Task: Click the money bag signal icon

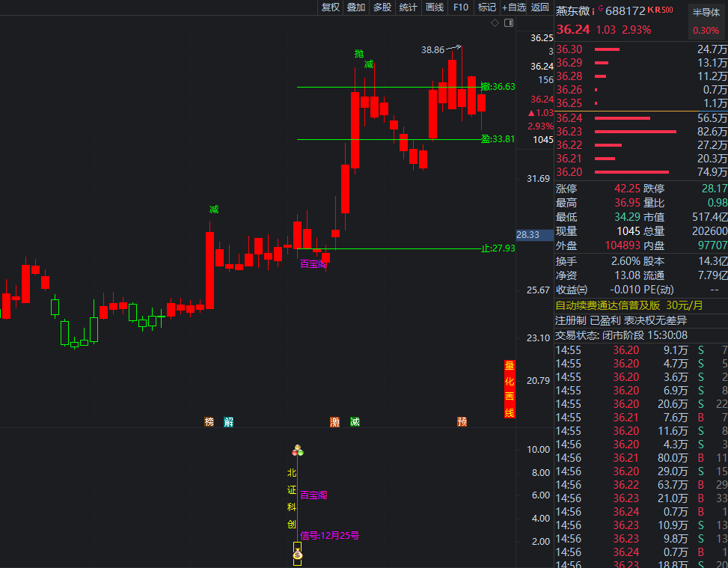Action: click(x=297, y=554)
